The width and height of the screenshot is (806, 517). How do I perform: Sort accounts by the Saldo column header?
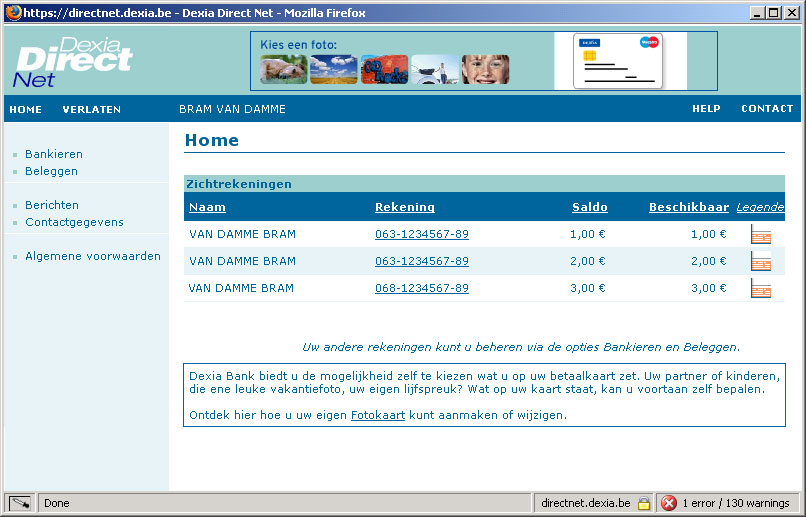(589, 207)
